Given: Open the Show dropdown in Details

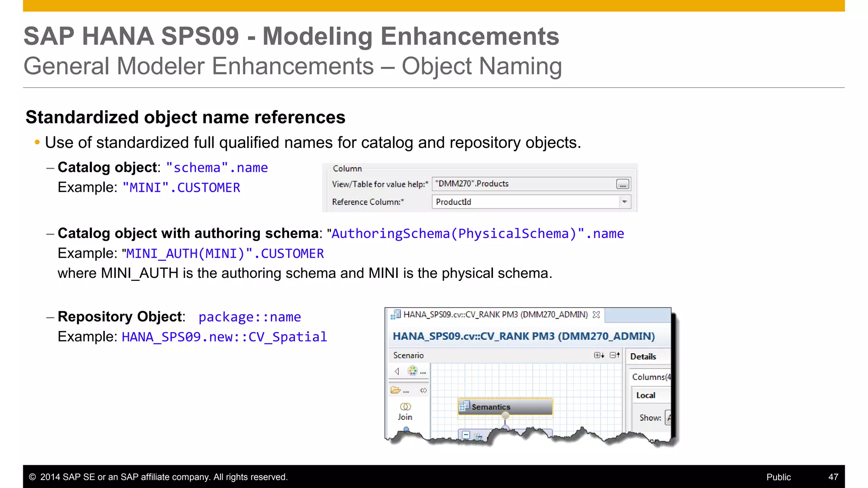Looking at the screenshot, I should [x=668, y=418].
